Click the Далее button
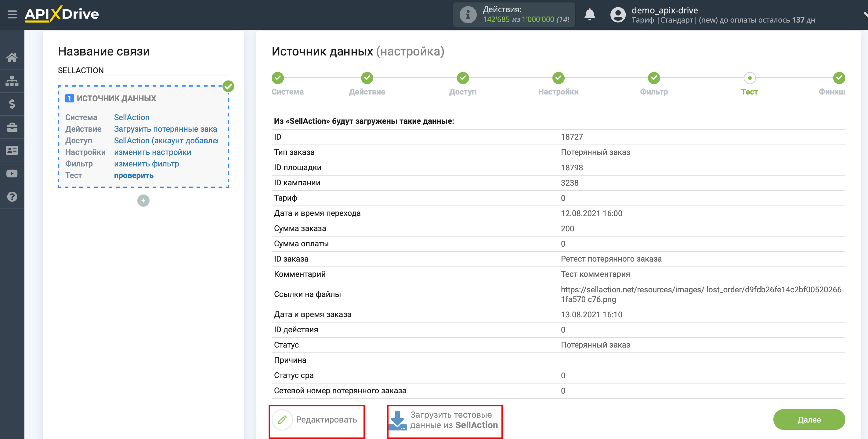The width and height of the screenshot is (868, 439). pyautogui.click(x=809, y=419)
